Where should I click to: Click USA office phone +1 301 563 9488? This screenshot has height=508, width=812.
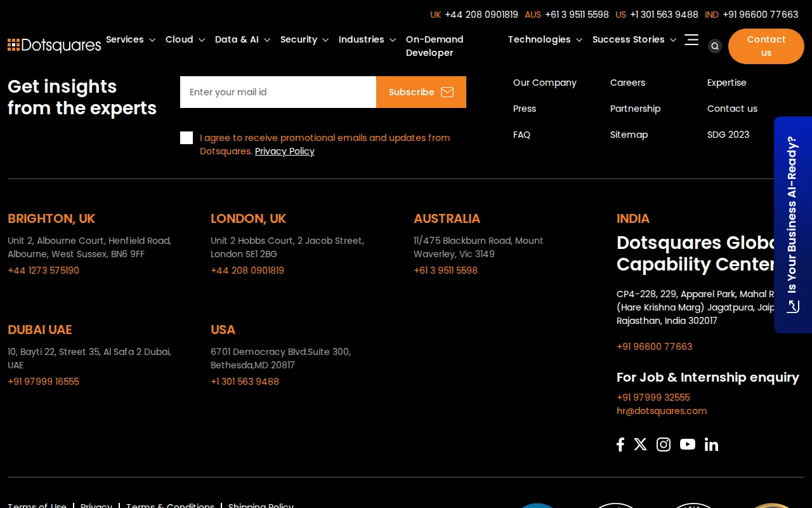pos(245,382)
